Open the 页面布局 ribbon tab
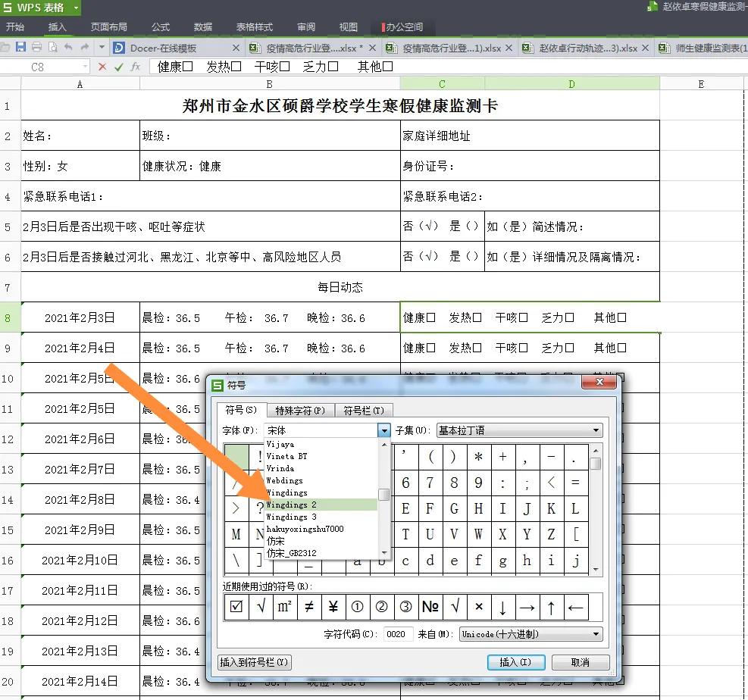 coord(109,27)
